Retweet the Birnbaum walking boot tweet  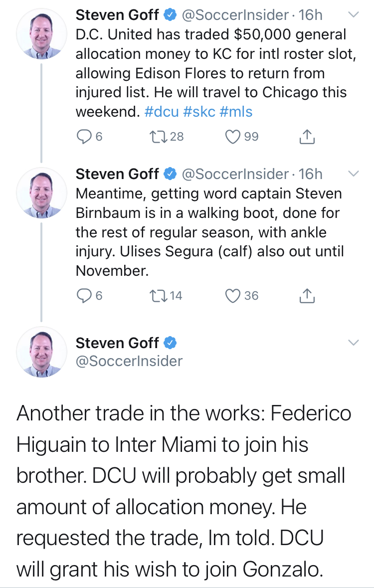coord(157,296)
